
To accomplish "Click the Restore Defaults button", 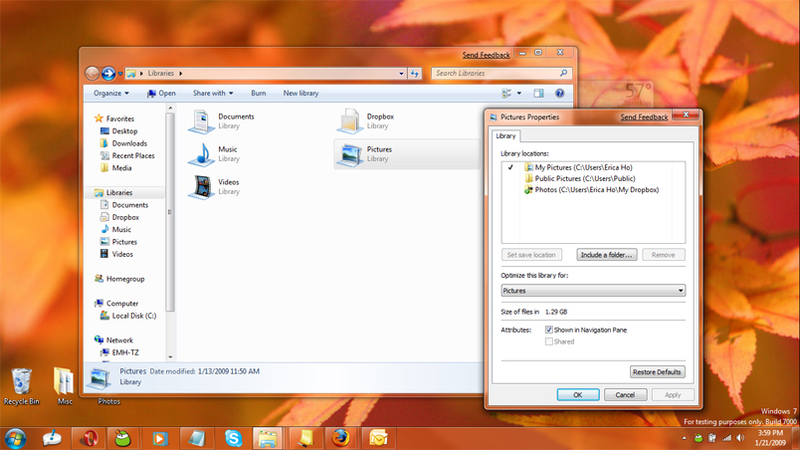I will click(657, 372).
